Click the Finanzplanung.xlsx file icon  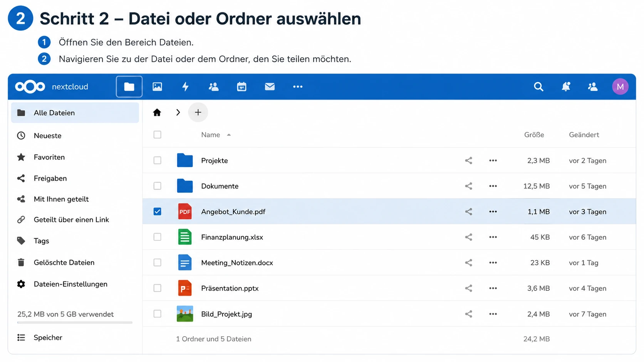[185, 237]
